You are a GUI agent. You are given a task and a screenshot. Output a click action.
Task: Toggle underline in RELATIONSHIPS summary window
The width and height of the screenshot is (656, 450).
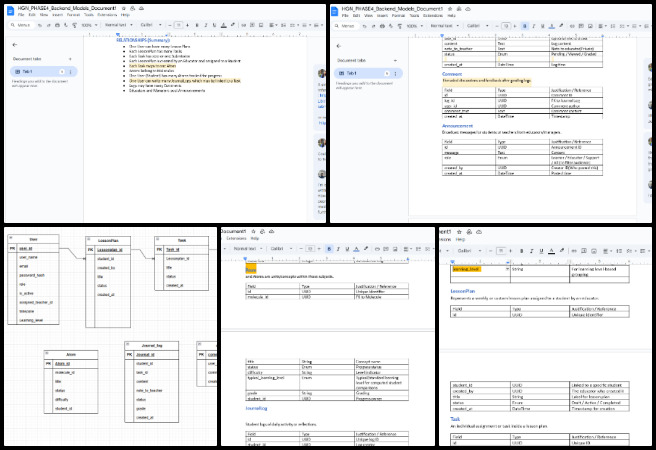pyautogui.click(x=214, y=25)
